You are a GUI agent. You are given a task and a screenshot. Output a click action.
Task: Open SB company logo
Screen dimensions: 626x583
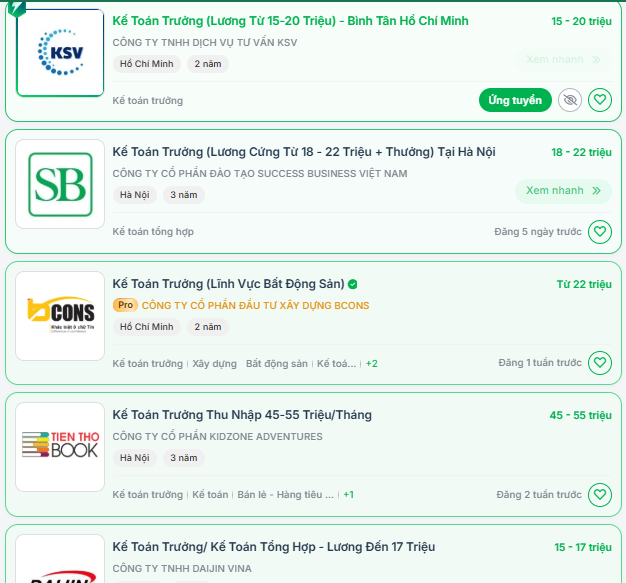[x=60, y=184]
